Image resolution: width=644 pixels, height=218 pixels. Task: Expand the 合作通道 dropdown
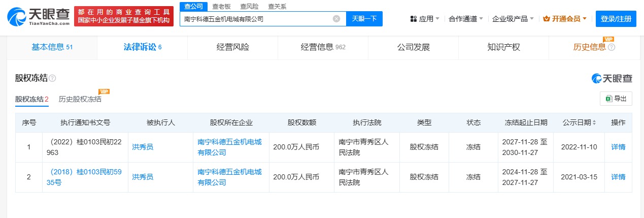(x=466, y=19)
